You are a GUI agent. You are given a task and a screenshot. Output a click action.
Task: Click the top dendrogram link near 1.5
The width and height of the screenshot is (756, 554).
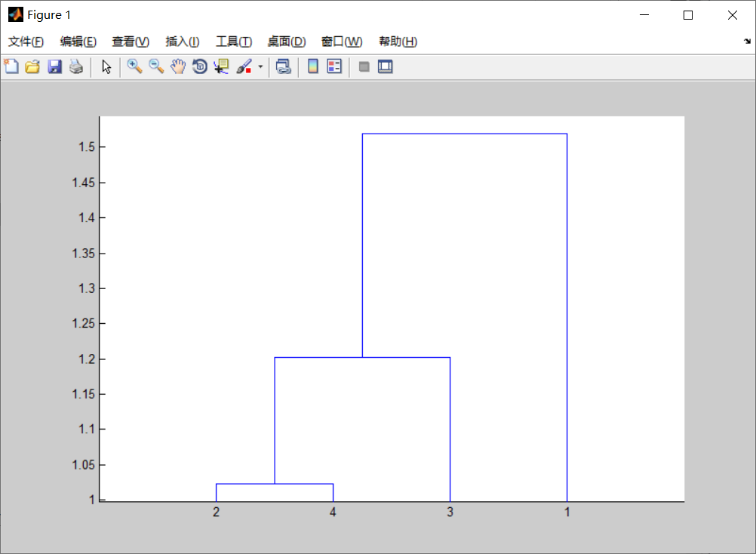[x=464, y=134]
